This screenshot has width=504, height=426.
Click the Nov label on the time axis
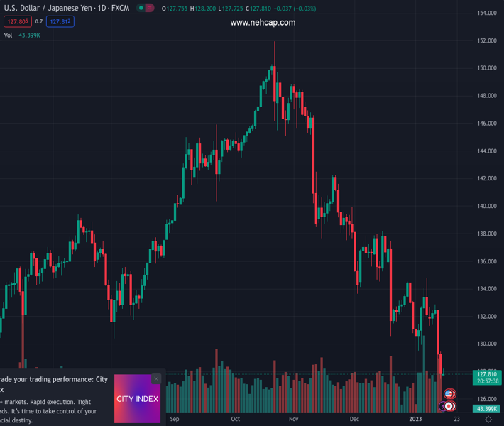pyautogui.click(x=292, y=420)
